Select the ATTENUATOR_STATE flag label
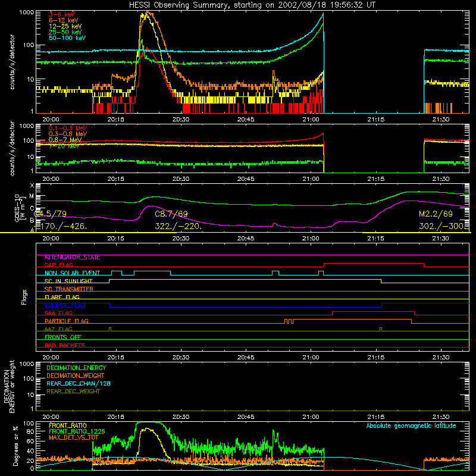476x476 pixels. click(72, 258)
